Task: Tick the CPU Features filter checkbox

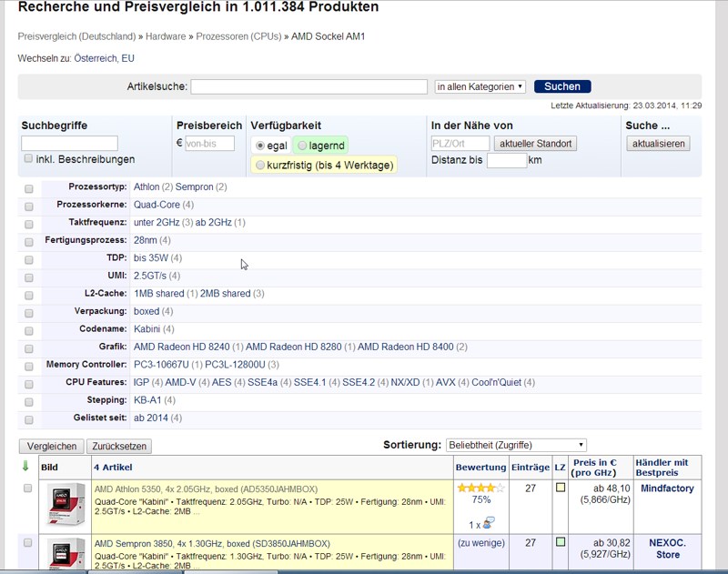Action: point(29,384)
